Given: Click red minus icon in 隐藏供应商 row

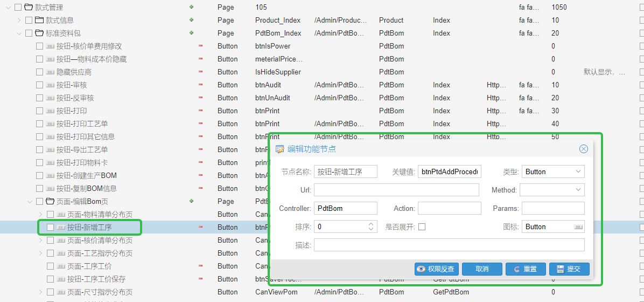Looking at the screenshot, I should pyautogui.click(x=201, y=72).
